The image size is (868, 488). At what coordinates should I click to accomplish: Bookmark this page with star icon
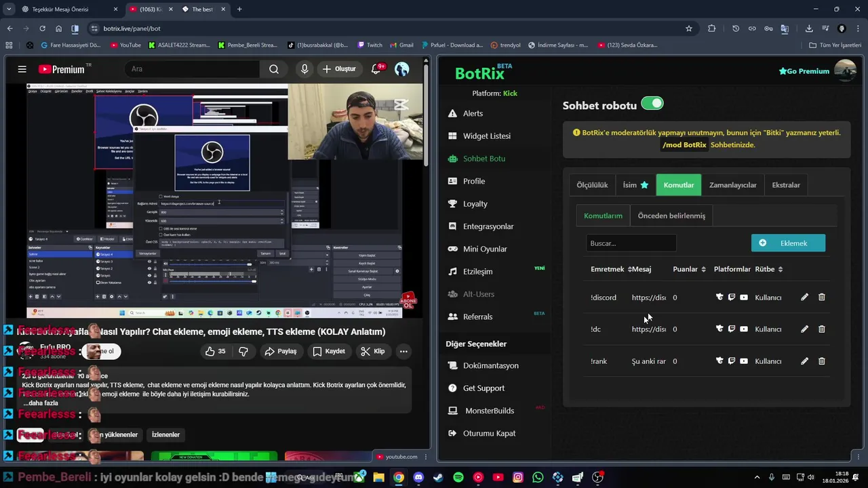tap(689, 28)
